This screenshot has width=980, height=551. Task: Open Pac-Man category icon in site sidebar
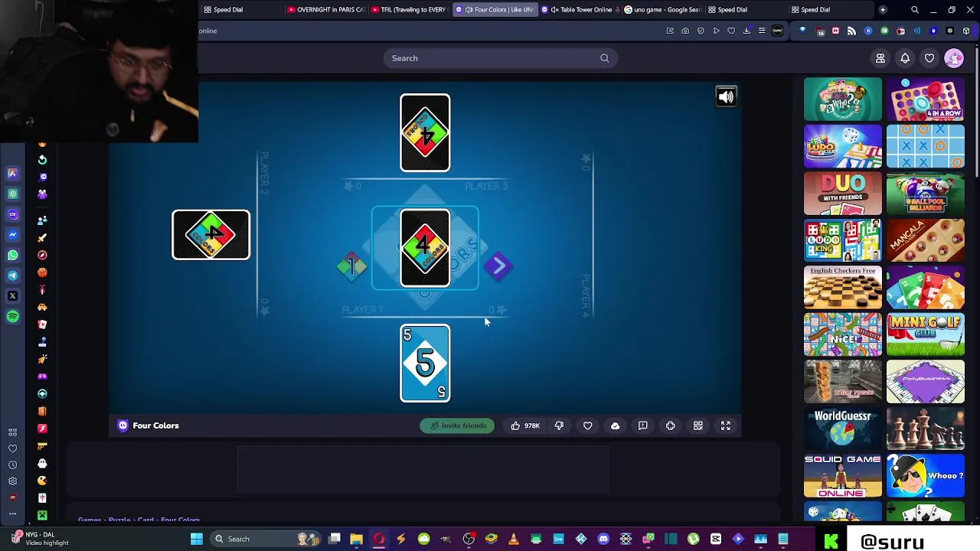pyautogui.click(x=42, y=481)
